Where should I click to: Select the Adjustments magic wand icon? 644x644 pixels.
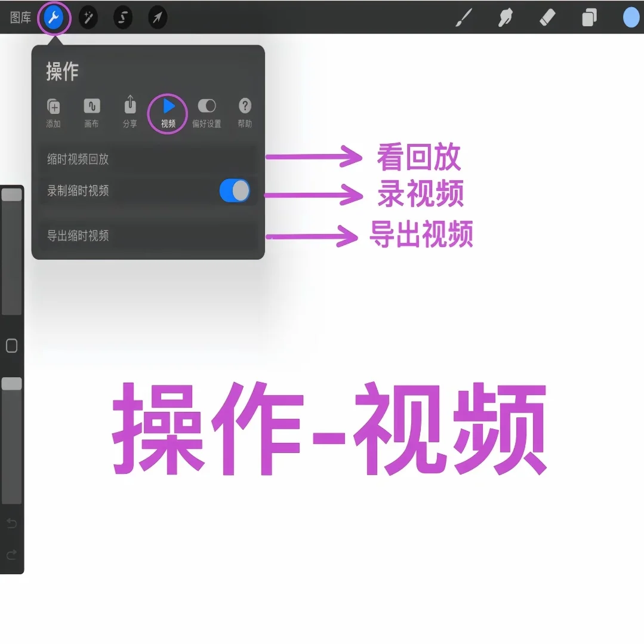point(88,17)
